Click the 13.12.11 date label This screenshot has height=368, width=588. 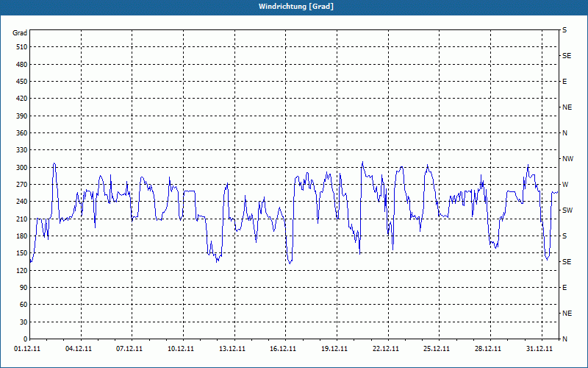pyautogui.click(x=232, y=349)
